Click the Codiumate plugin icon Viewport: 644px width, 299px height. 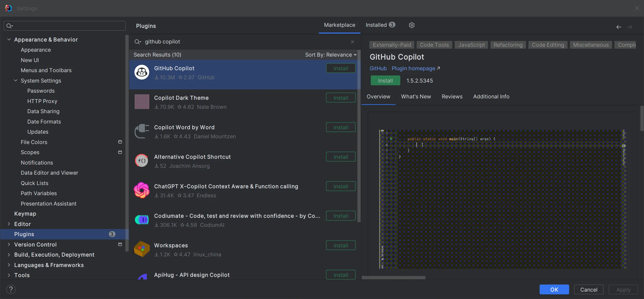[142, 220]
